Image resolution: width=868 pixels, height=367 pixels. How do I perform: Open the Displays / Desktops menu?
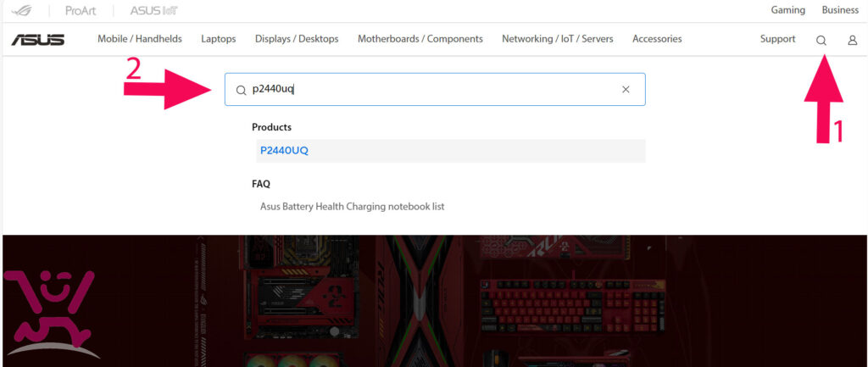[297, 39]
